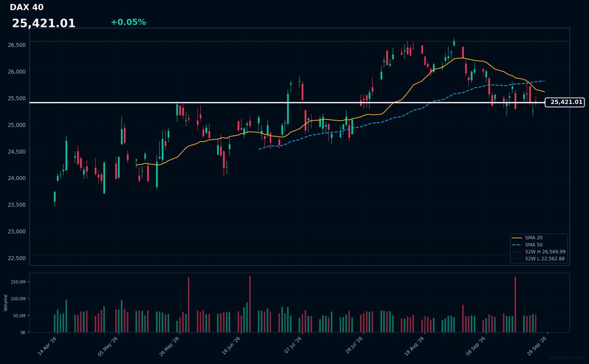Click the 0K volume axis label
This screenshot has width=589, height=364.
(x=23, y=333)
